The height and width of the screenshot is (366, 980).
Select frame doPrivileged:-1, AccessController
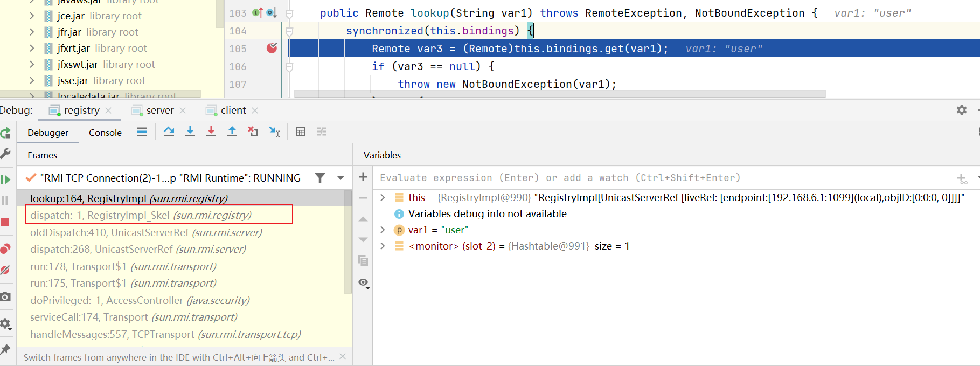coord(180,300)
